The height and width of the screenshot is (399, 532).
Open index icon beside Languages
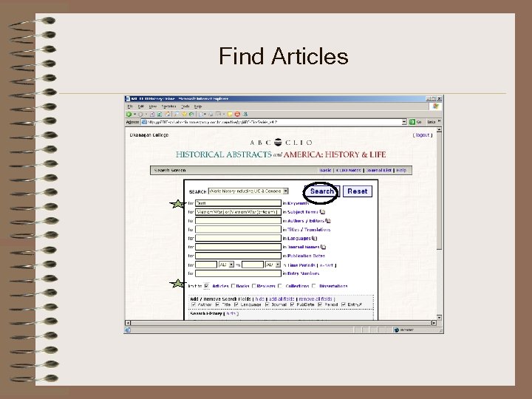pyautogui.click(x=314, y=238)
